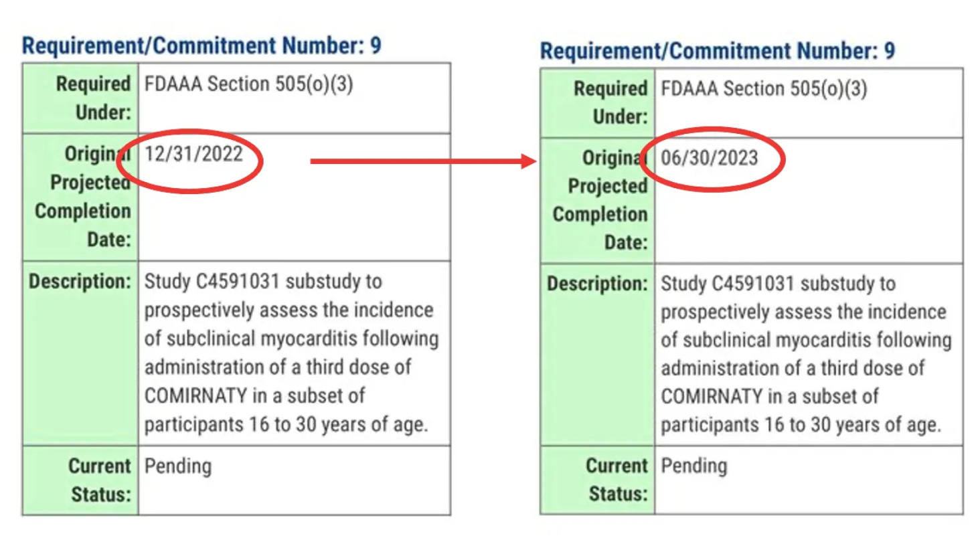Click the first table's Current Status label
This screenshot has width=980, height=542.
tap(99, 480)
